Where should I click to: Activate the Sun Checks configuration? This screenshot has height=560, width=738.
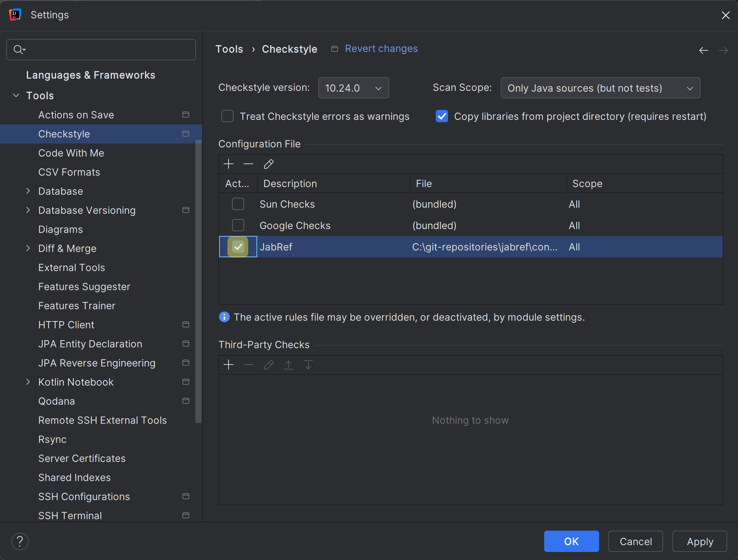tap(238, 204)
